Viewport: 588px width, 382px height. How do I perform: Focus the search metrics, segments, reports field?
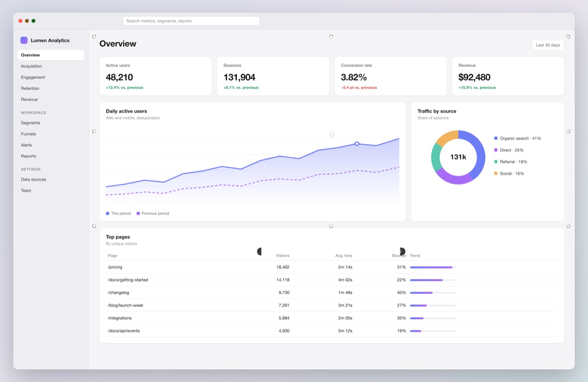tap(191, 21)
